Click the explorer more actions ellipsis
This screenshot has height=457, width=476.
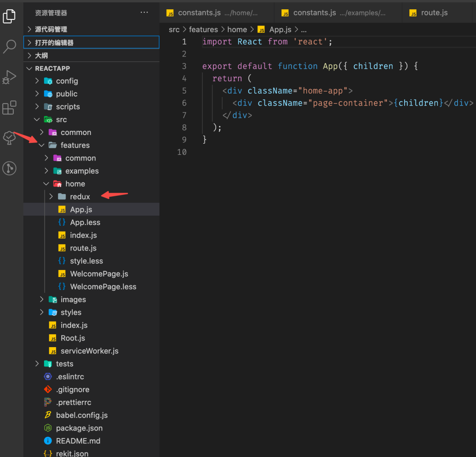coord(144,13)
